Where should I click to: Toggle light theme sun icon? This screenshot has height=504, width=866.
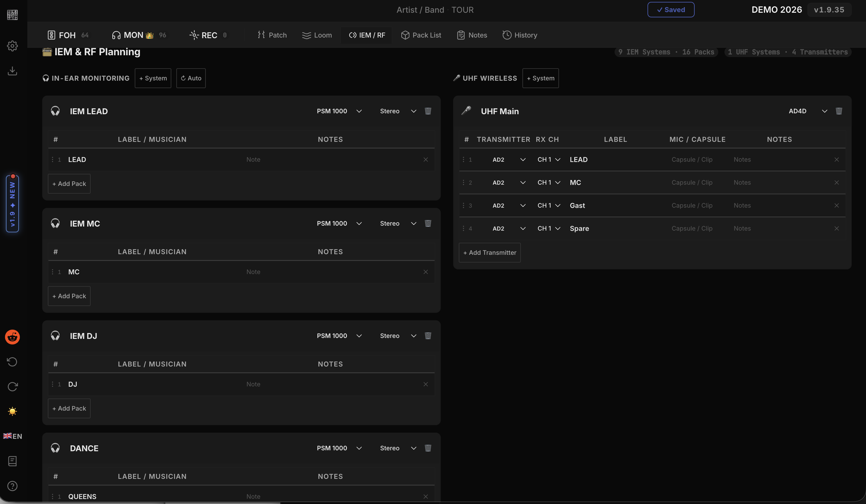12,411
